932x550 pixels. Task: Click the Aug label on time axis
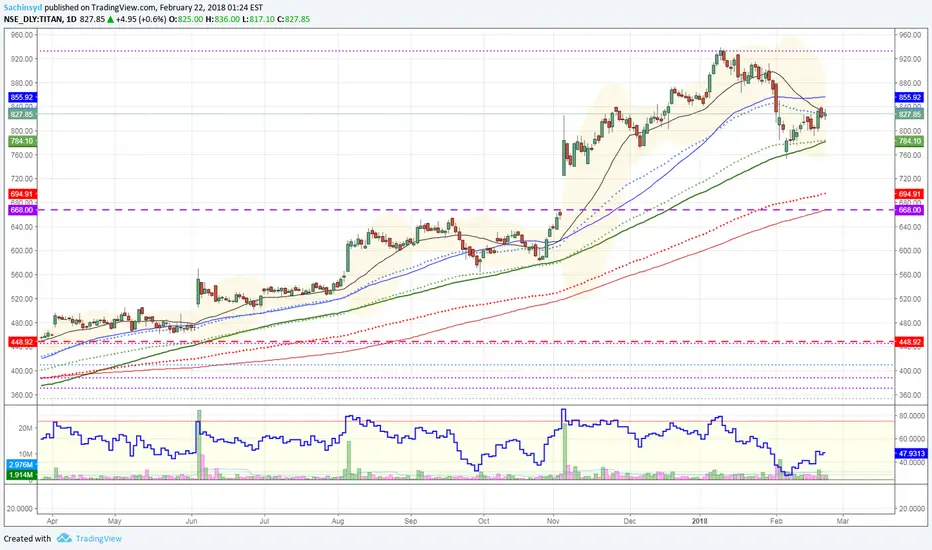(x=338, y=521)
